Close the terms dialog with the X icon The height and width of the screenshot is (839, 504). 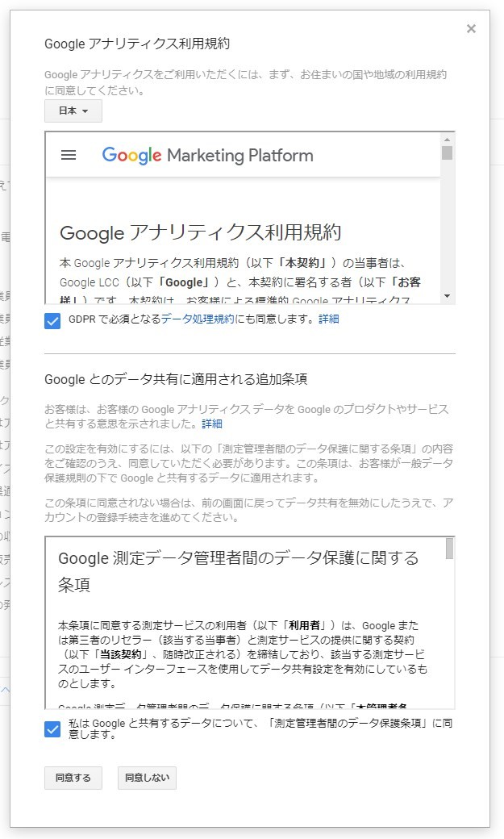(x=471, y=28)
